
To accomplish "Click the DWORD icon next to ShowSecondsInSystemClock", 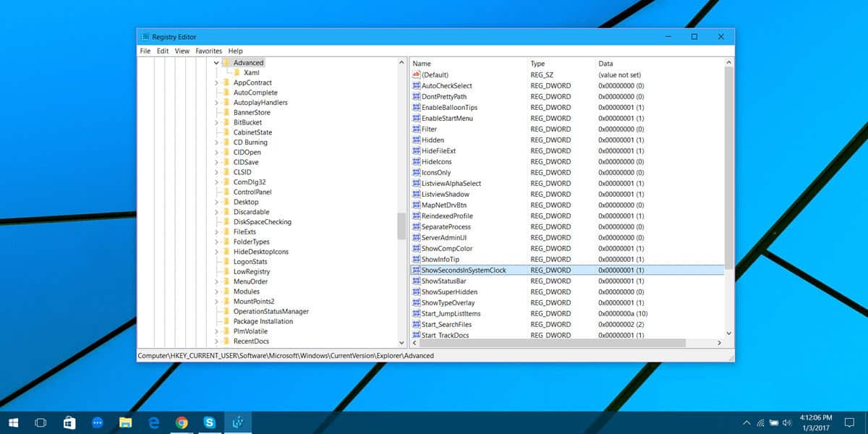I will pos(417,269).
